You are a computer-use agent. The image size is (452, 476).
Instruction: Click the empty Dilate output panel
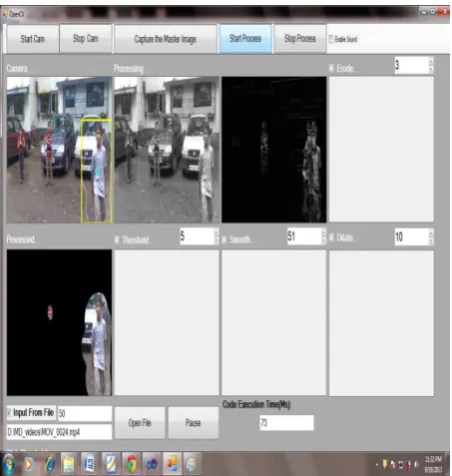381,323
